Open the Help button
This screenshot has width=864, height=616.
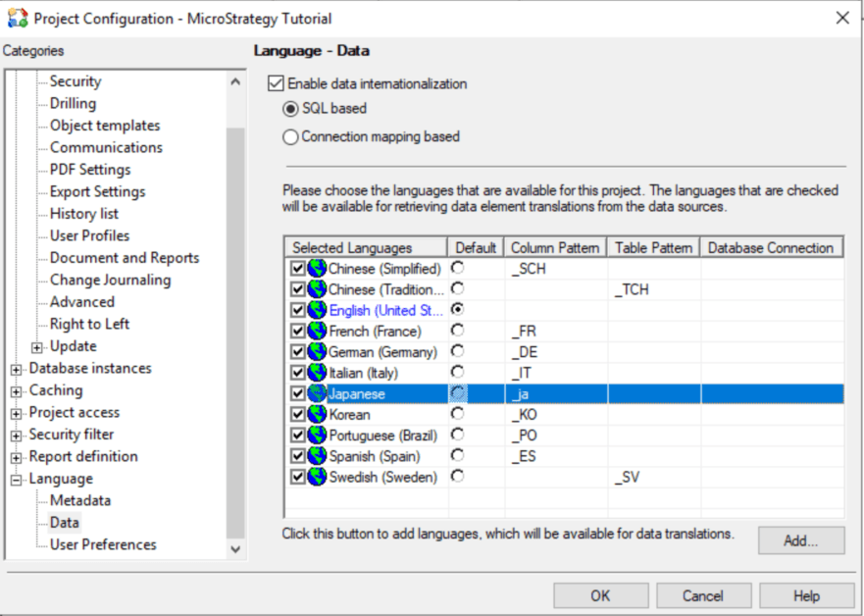pos(806,595)
